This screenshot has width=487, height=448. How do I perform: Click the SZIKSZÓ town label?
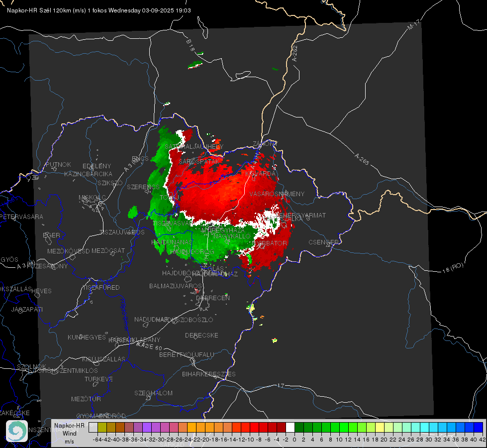(x=110, y=183)
